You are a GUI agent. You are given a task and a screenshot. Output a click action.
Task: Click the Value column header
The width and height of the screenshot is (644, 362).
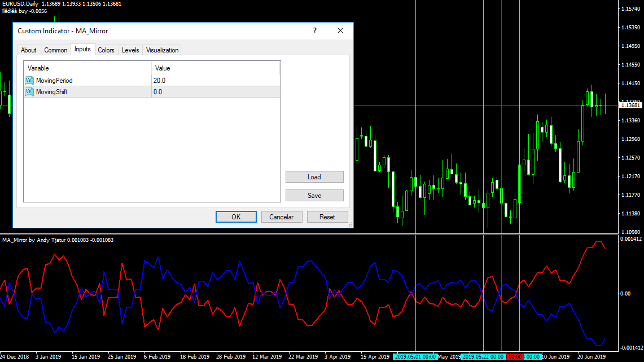pos(216,68)
